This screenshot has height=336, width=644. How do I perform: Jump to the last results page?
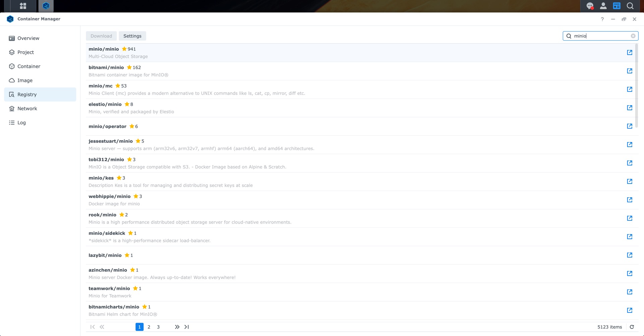pyautogui.click(x=187, y=327)
